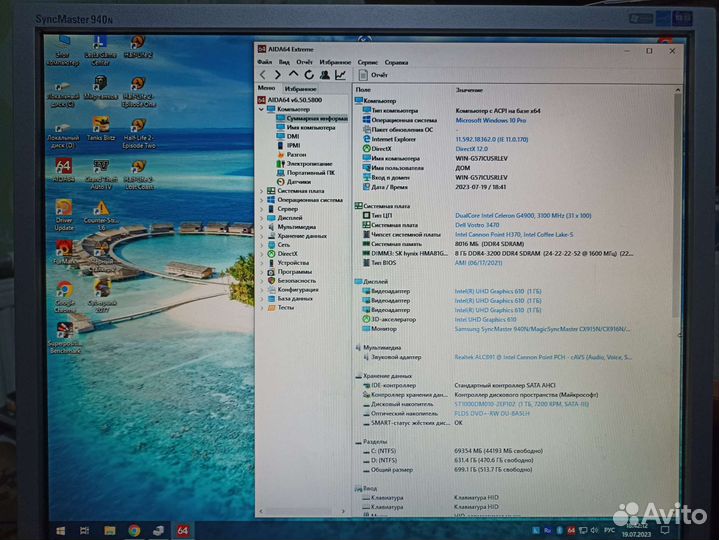Open Google Chrome from the taskbar
The height and width of the screenshot is (540, 719).
[134, 530]
